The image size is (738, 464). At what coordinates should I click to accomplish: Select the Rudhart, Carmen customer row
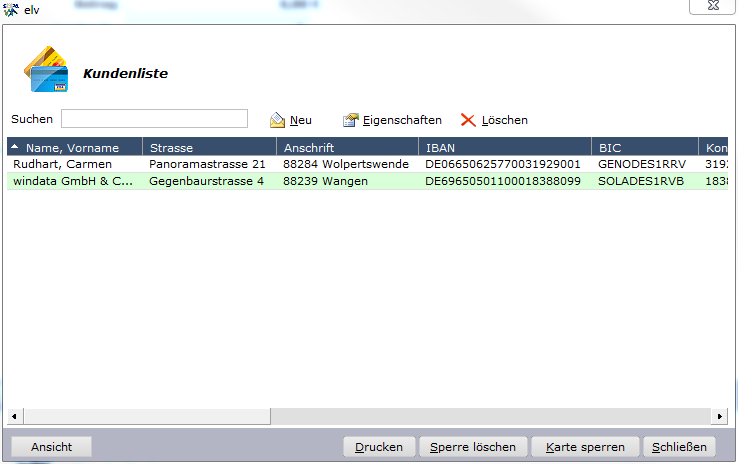coord(368,164)
